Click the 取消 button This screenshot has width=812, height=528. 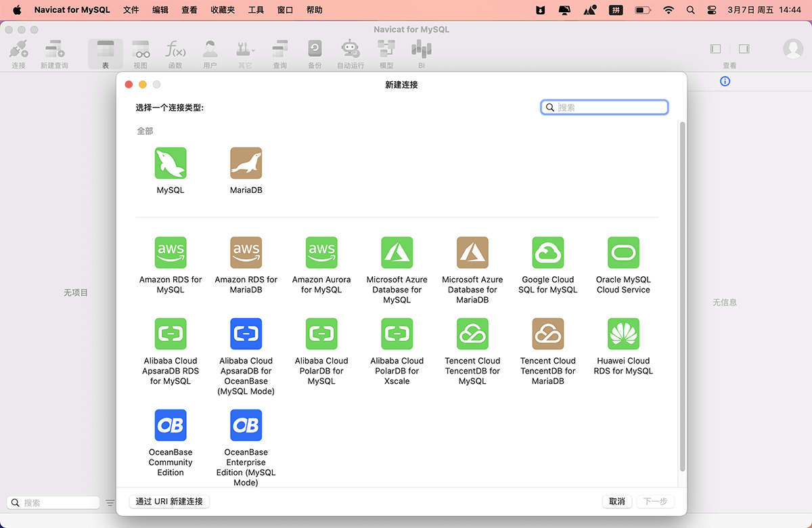(617, 502)
